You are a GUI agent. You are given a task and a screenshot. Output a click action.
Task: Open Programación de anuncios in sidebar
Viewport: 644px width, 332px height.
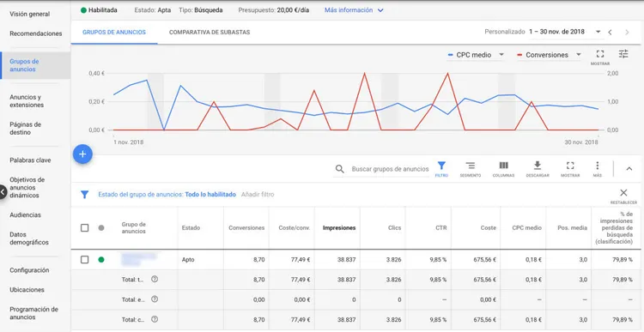click(33, 313)
